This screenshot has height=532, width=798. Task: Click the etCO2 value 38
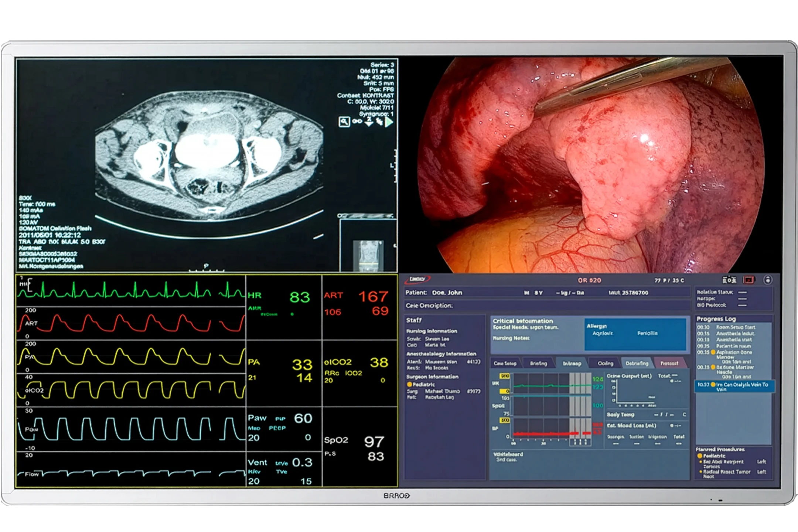[379, 362]
